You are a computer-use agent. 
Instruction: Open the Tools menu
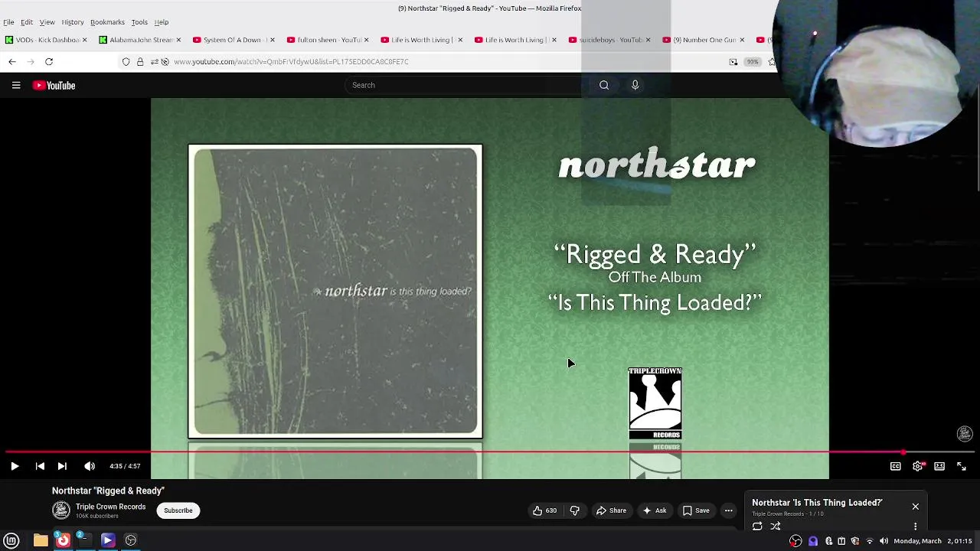(139, 22)
